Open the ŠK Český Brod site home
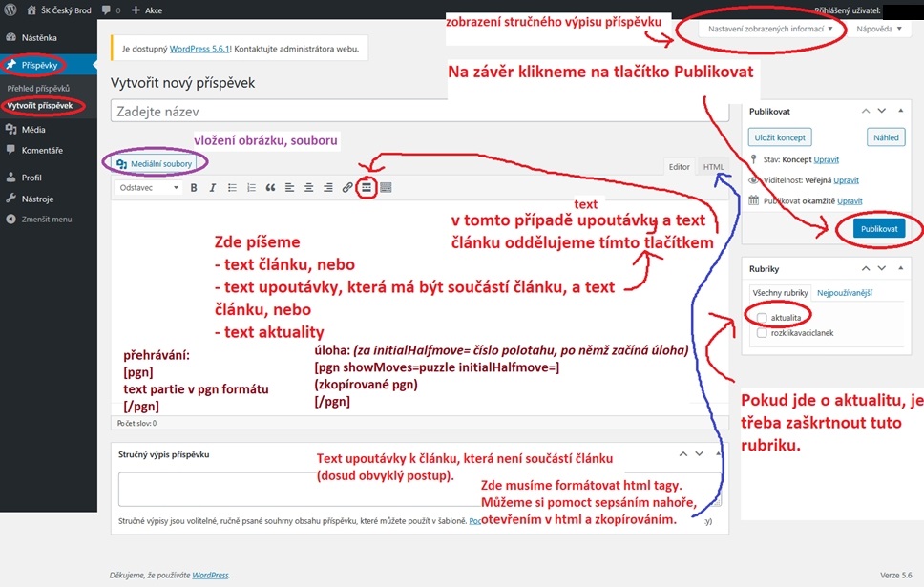The height and width of the screenshot is (587, 924). 59,10
